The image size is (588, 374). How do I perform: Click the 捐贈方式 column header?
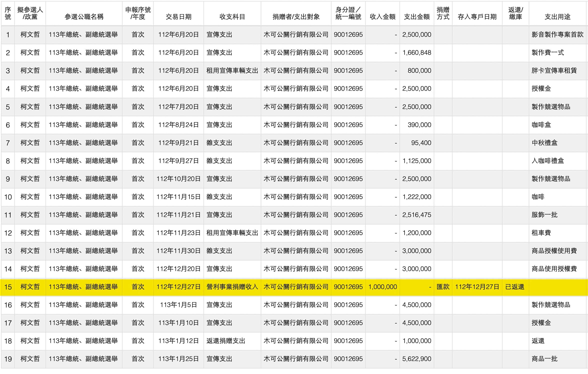(x=443, y=13)
